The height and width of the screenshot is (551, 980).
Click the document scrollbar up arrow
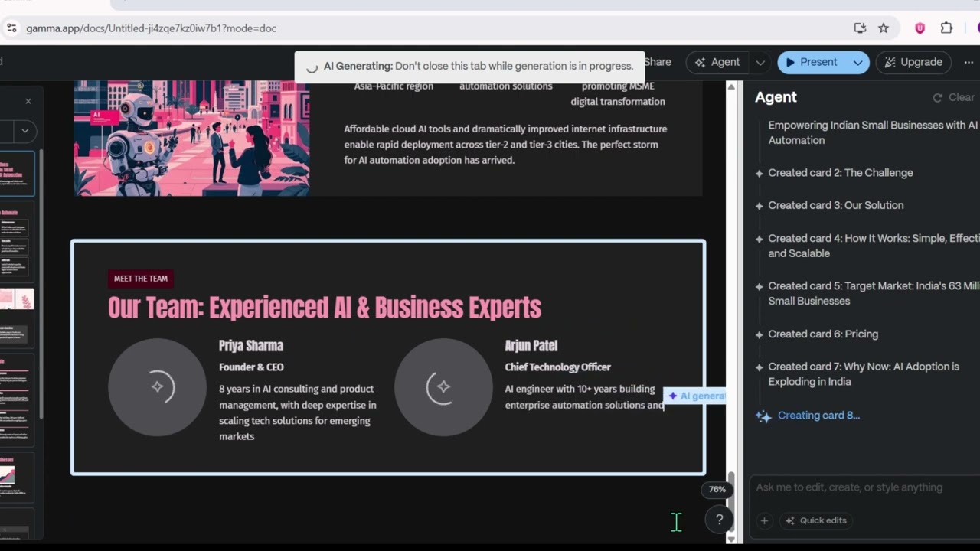[731, 87]
